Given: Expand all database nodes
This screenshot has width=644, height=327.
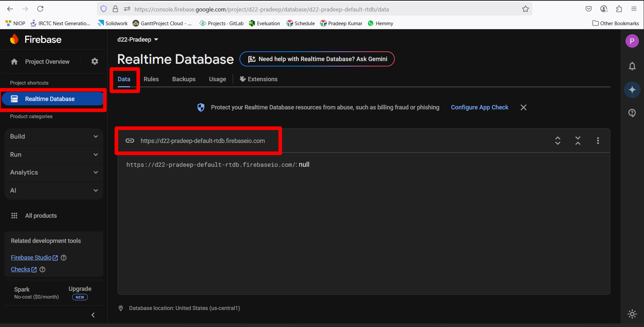Looking at the screenshot, I should pyautogui.click(x=558, y=141).
